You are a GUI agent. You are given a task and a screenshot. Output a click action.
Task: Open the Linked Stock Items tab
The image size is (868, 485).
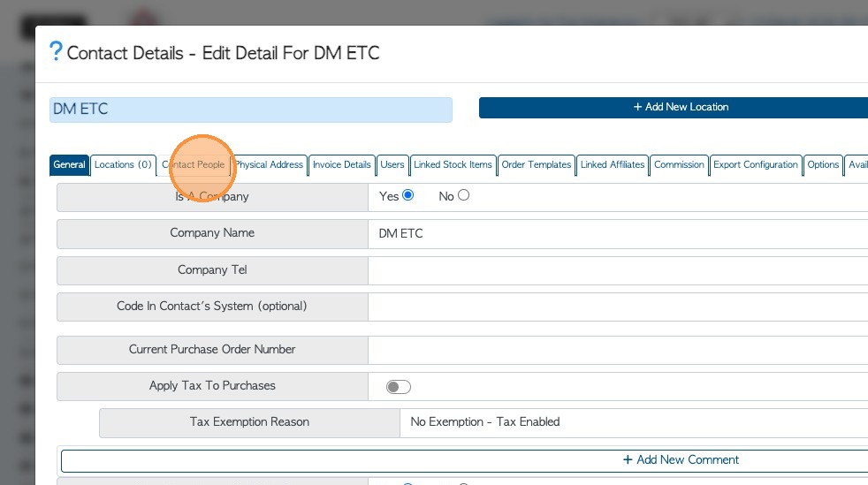click(453, 165)
